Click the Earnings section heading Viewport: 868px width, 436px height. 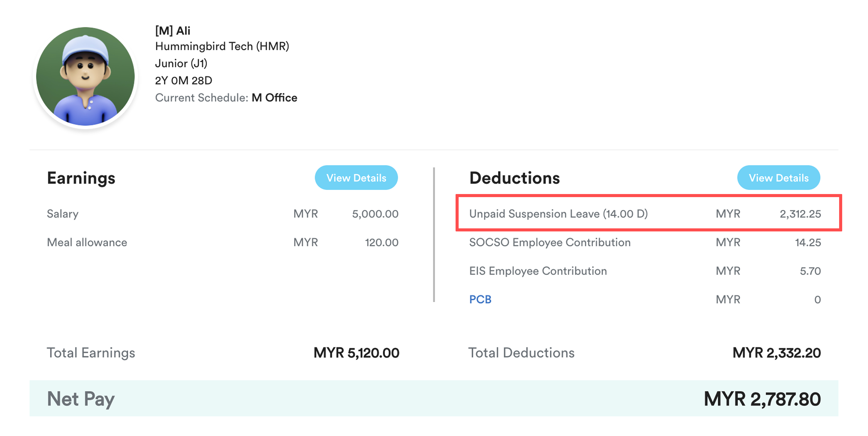[81, 178]
